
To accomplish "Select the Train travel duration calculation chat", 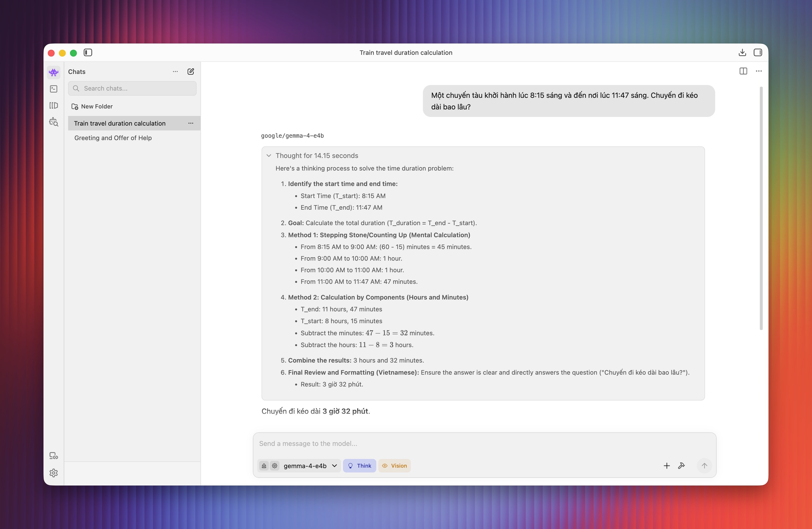I will [134, 123].
